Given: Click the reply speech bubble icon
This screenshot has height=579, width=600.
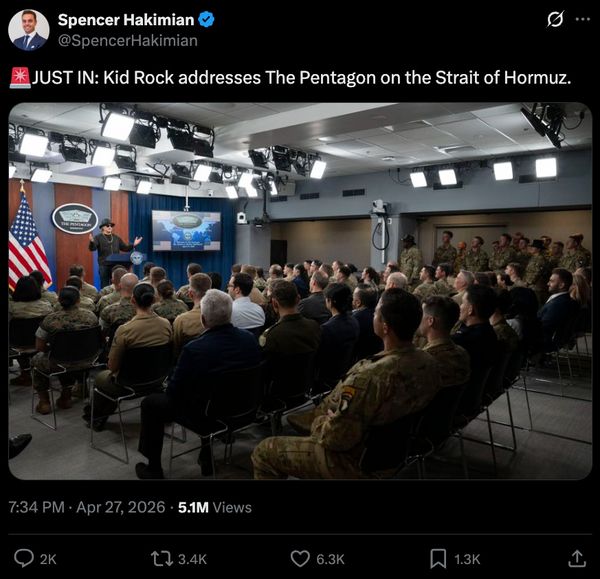Looking at the screenshot, I should click(24, 558).
